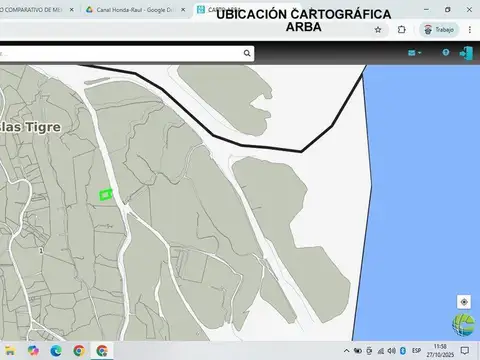Switch to the "COMPARATIVO DE ME" tab
Screen dimensions: 480x360
tap(32, 10)
